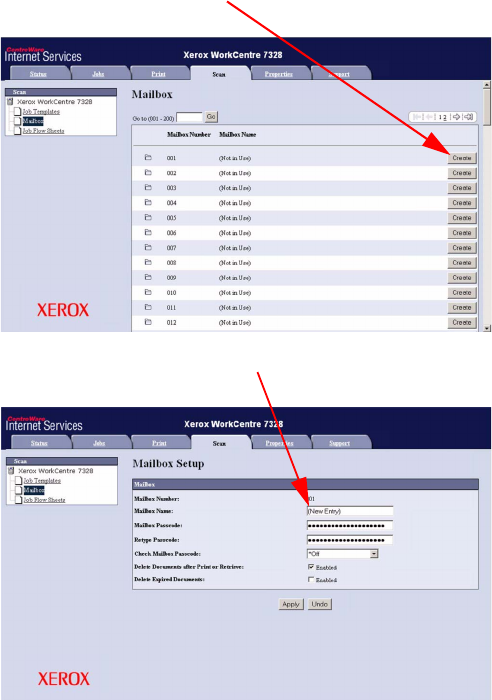Viewport: 492px width, 700px height.
Task: Click the page icon next to Job Templates on Mailbox page
Action: coord(17,111)
